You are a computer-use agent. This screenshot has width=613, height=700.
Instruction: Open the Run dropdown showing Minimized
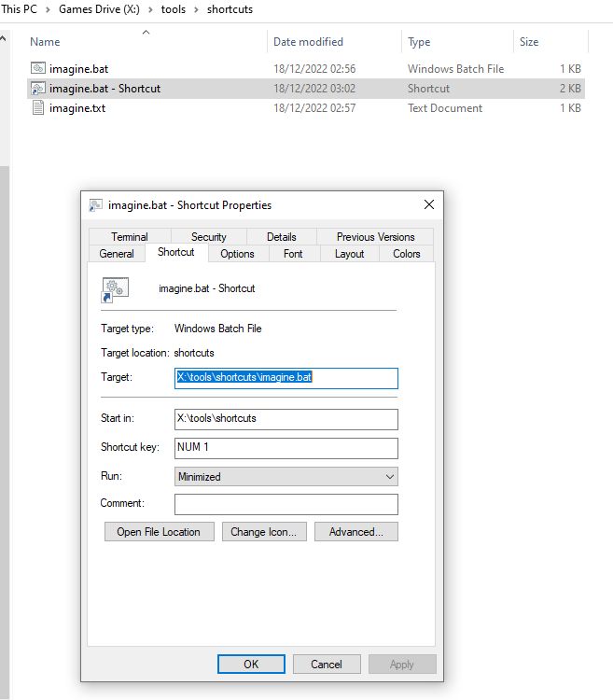tap(286, 476)
